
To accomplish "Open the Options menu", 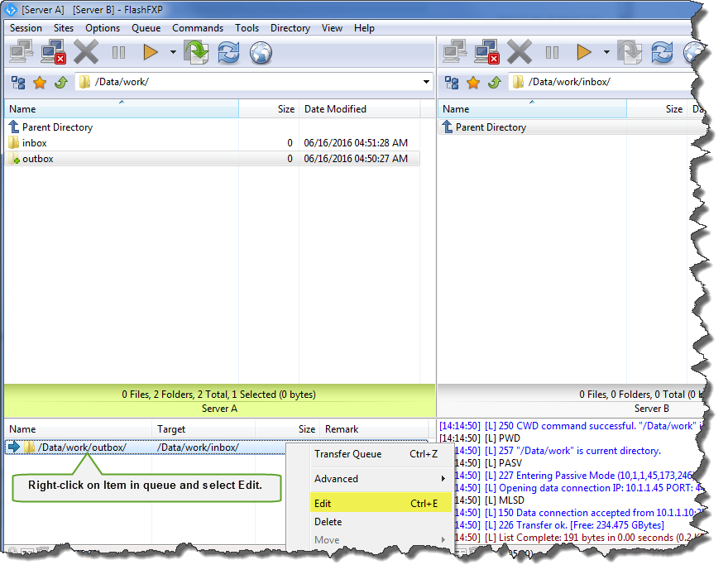I will pyautogui.click(x=103, y=28).
